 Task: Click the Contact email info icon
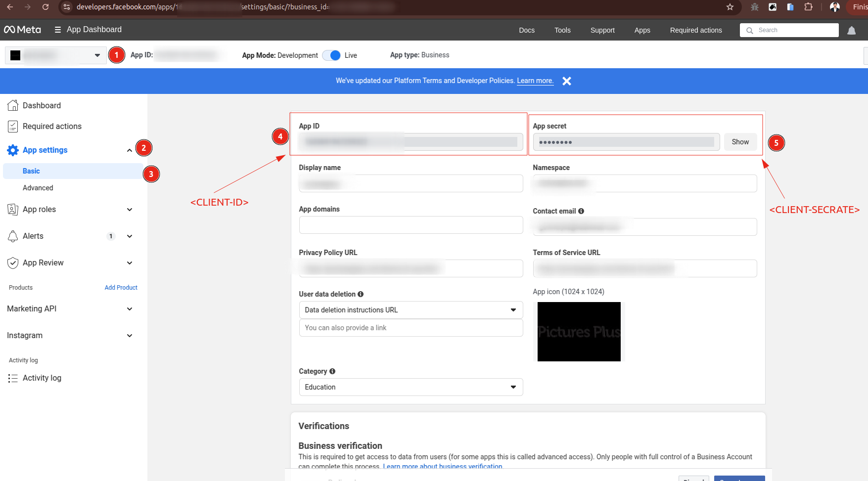pos(581,211)
